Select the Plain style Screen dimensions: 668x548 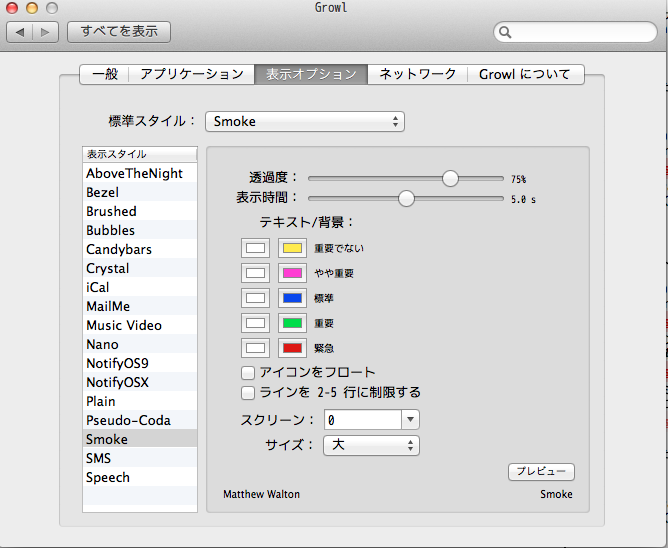coord(140,401)
